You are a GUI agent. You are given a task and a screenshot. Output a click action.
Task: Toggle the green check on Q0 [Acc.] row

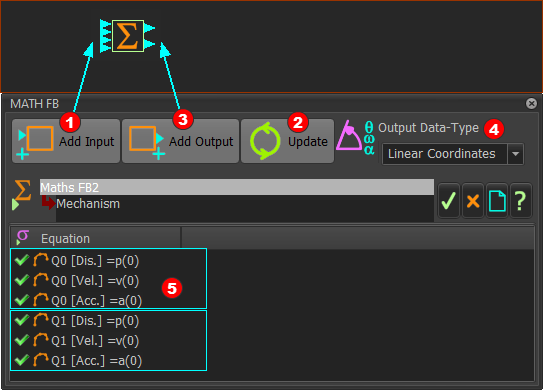coord(22,300)
